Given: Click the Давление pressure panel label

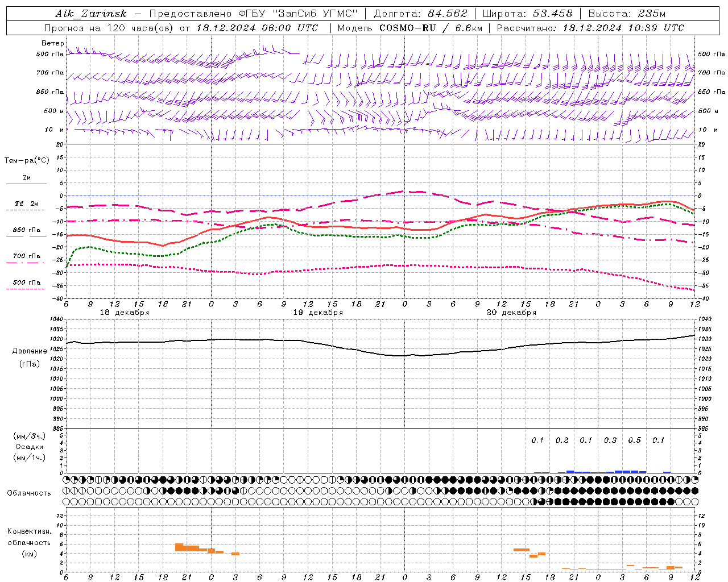Looking at the screenshot, I should (x=30, y=351).
